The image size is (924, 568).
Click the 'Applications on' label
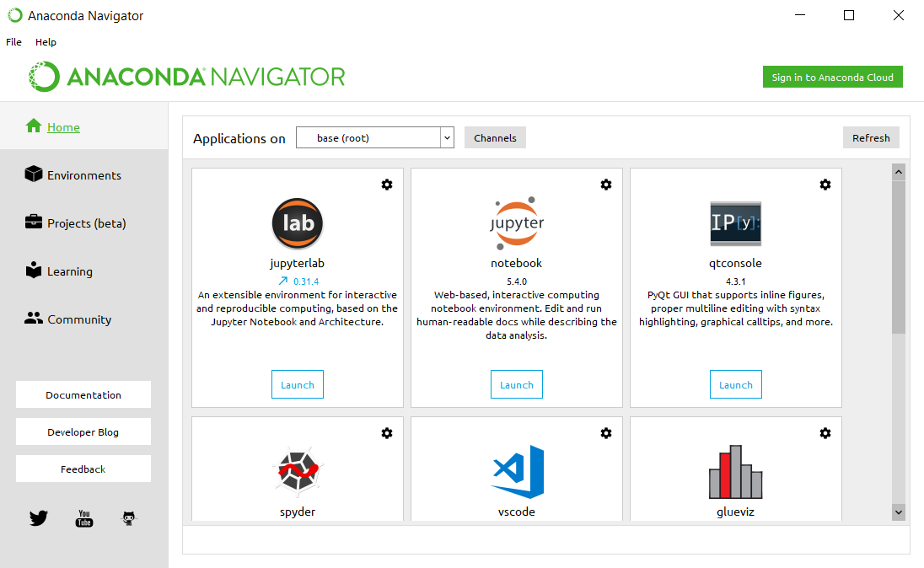point(239,138)
